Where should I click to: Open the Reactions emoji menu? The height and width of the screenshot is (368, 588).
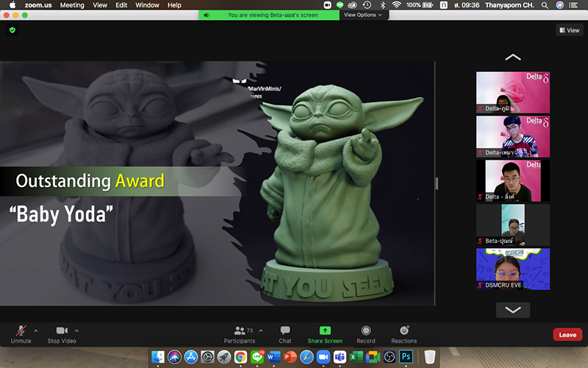pos(404,335)
